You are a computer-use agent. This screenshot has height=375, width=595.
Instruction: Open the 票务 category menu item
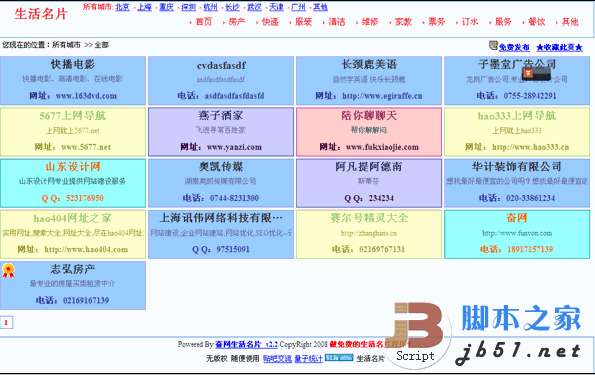point(437,22)
